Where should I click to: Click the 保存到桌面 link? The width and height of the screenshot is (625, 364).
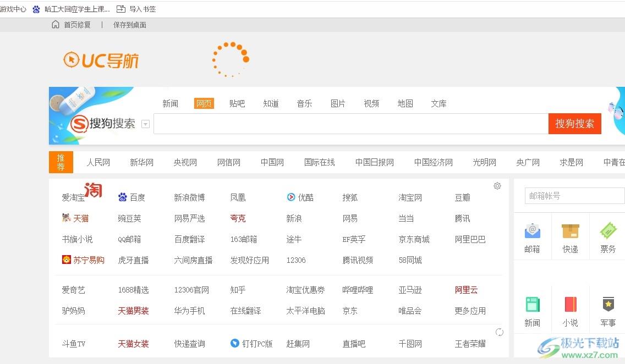coord(129,25)
